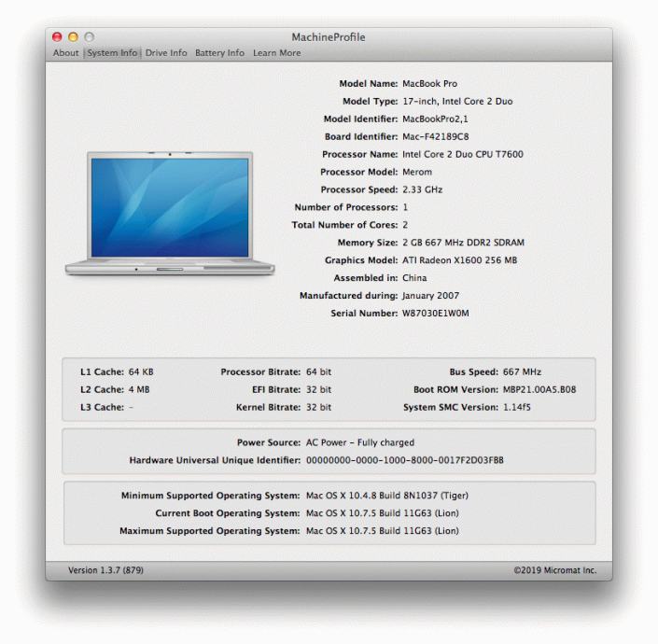Select the Processor Speed '2.33 GHz'
Screen dimensions: 658x644
pos(422,189)
